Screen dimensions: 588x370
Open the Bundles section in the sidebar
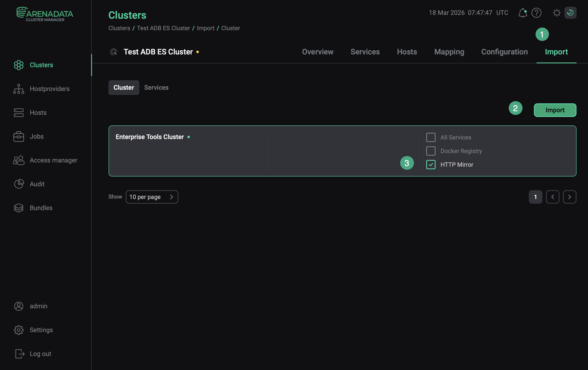(x=41, y=208)
